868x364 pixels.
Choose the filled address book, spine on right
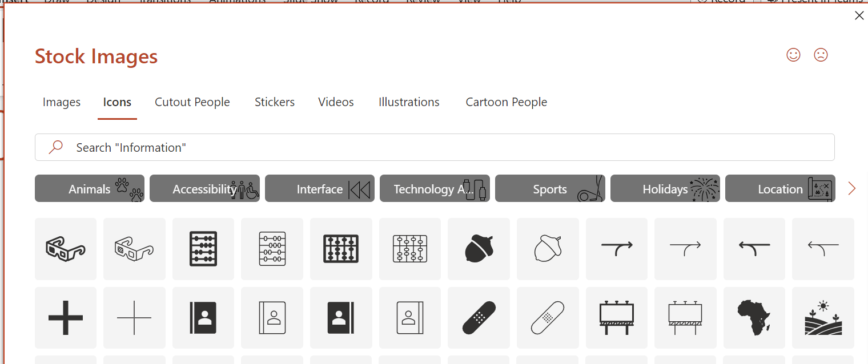341,318
